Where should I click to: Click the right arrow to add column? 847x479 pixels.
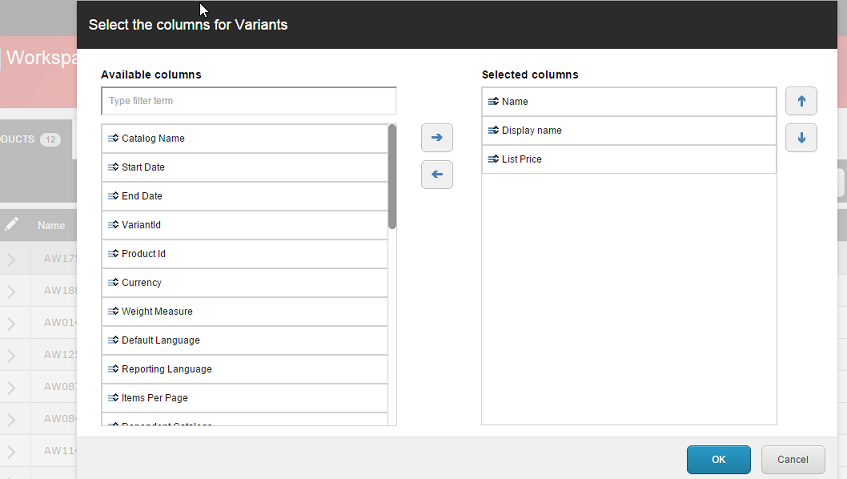tap(436, 137)
